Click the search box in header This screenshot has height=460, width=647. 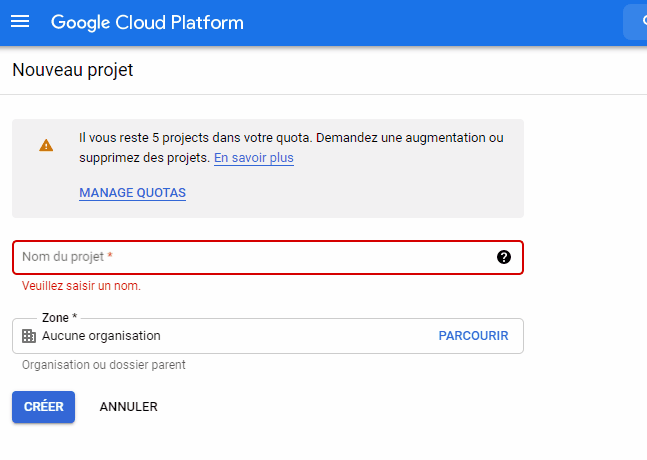635,22
